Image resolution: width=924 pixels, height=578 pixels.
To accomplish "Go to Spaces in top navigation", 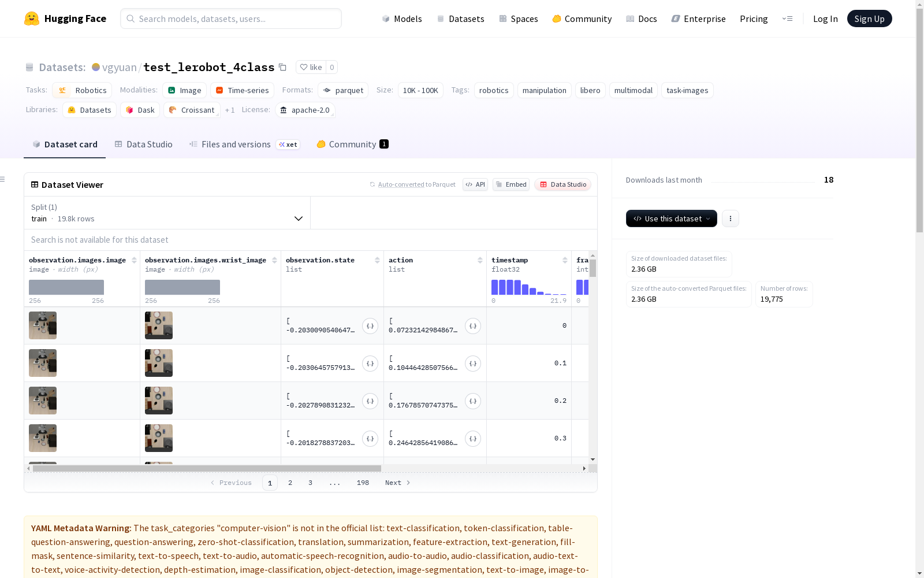I will click(519, 18).
